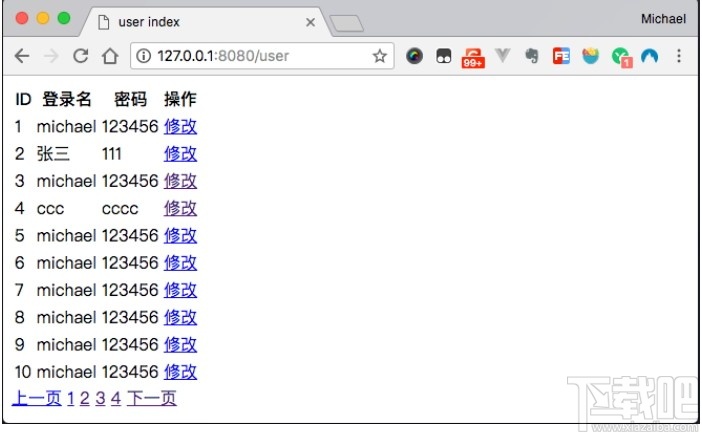Go to previous page via 上一页
Viewport: 702px width, 432px height.
[37, 398]
